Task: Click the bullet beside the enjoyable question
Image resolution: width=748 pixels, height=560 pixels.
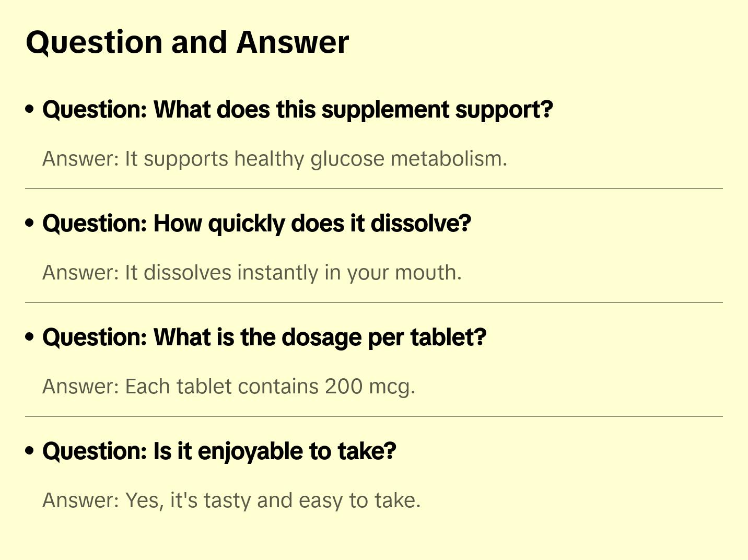Action: pyautogui.click(x=30, y=451)
